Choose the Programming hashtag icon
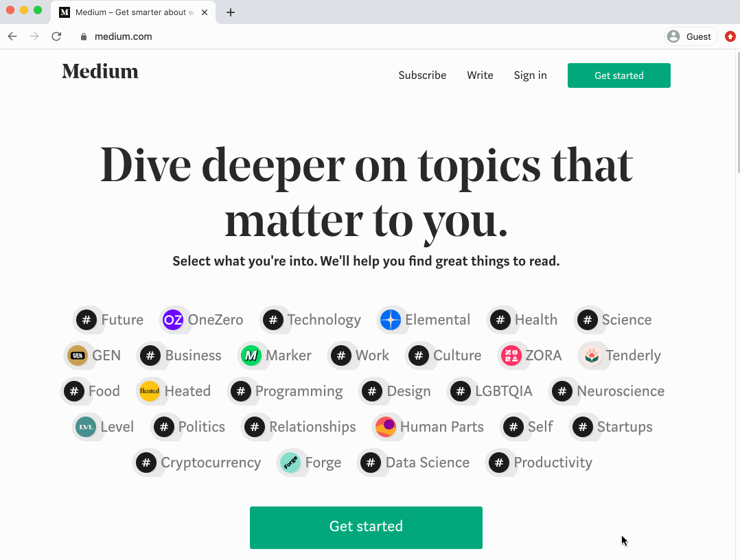The width and height of the screenshot is (740, 560). pos(241,391)
